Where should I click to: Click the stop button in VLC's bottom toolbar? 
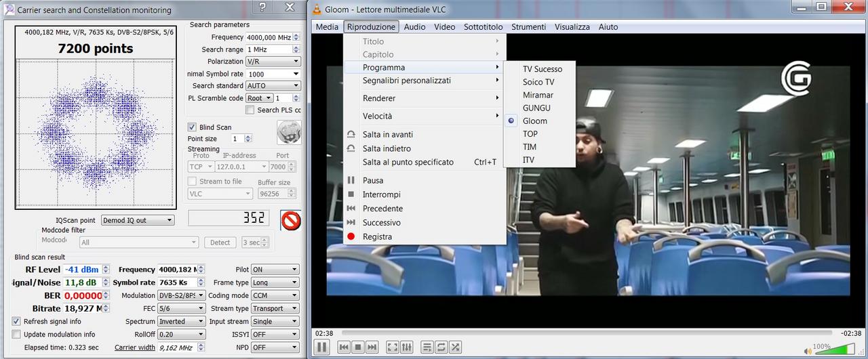358,347
